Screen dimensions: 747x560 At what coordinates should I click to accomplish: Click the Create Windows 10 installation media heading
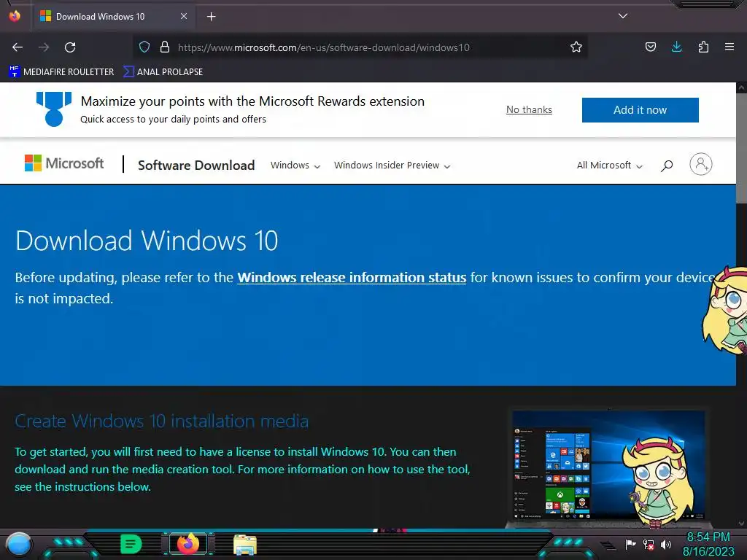tap(161, 421)
